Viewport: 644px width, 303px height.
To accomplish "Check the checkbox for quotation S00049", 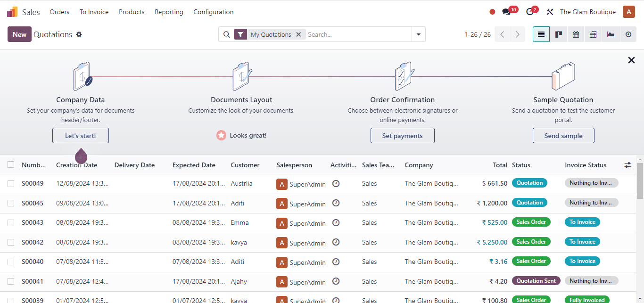I will coord(11,183).
